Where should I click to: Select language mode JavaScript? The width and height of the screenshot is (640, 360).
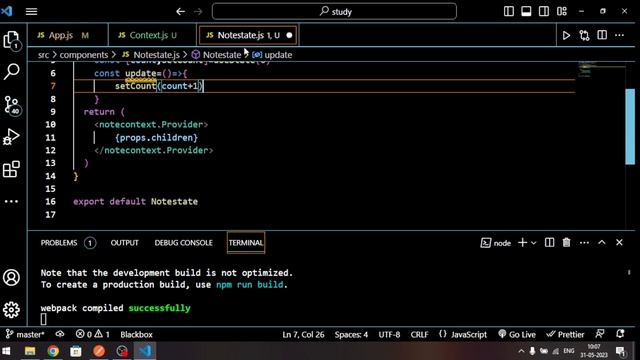pos(463,334)
